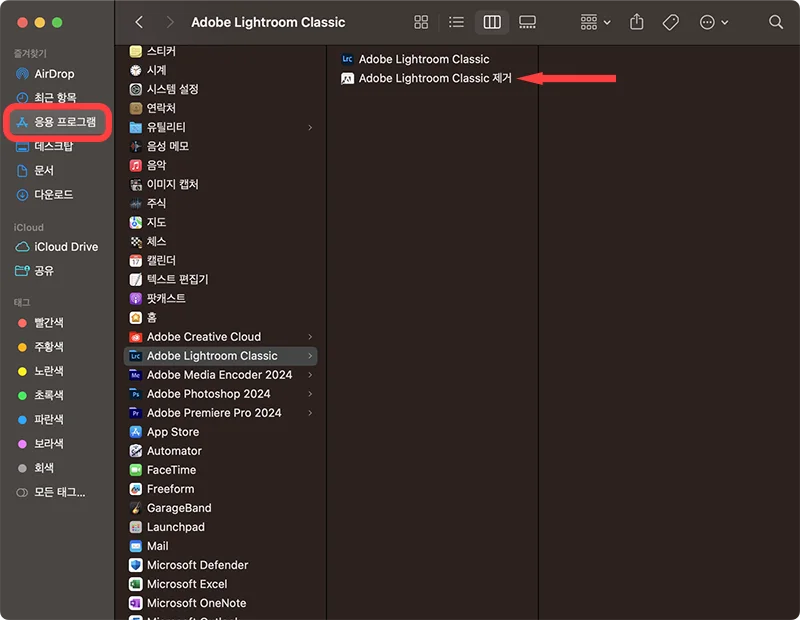Select the 체스 app icon
Viewport: 800px width, 620px height.
[x=135, y=241]
